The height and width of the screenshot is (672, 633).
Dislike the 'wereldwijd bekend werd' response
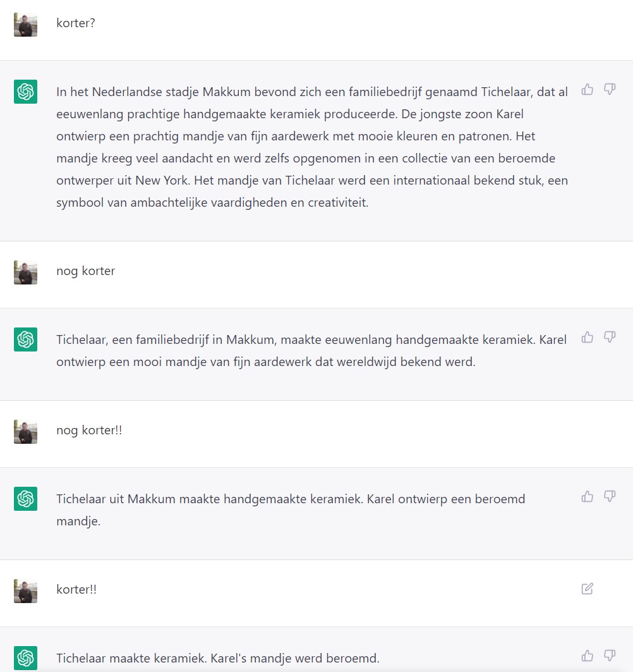coord(610,337)
